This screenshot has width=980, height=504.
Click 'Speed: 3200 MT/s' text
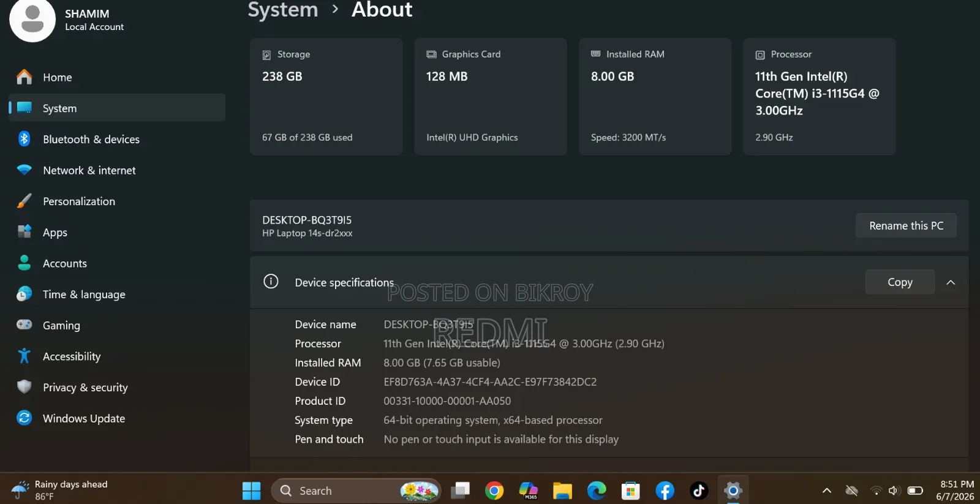[628, 138]
